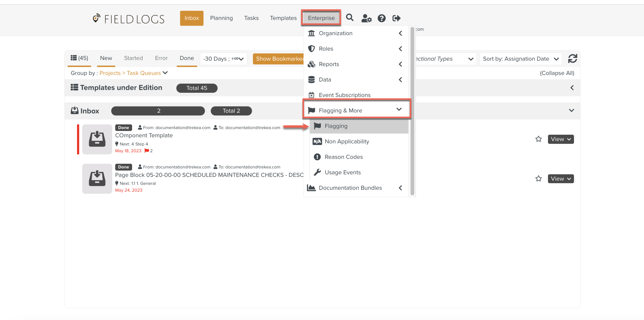Click the Projects group-by link
The width and height of the screenshot is (644, 320).
point(110,73)
